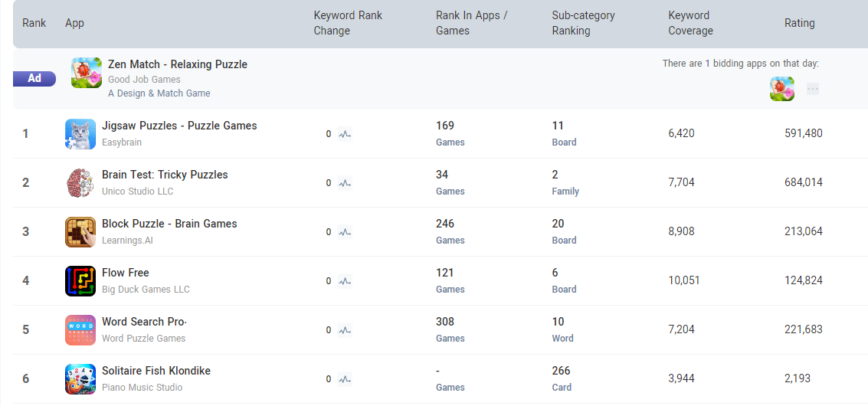Expand more bidding apps ellipsis
868x406 pixels.
pos(813,89)
